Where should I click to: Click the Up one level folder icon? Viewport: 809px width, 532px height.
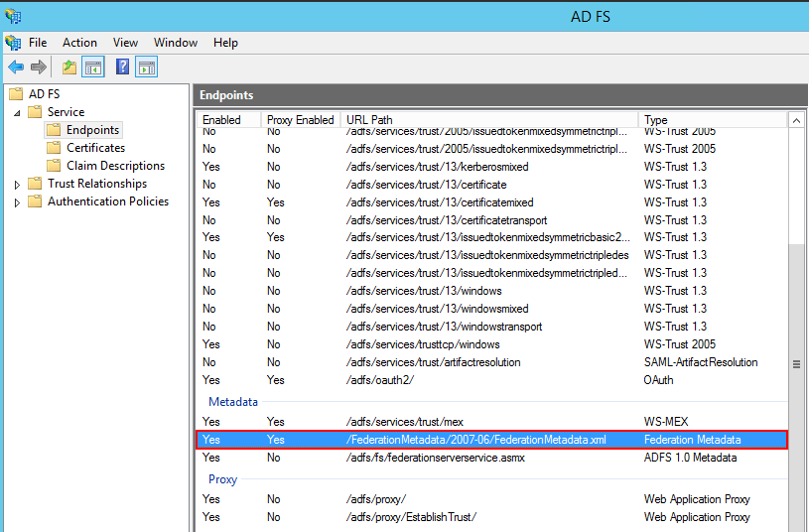click(69, 67)
